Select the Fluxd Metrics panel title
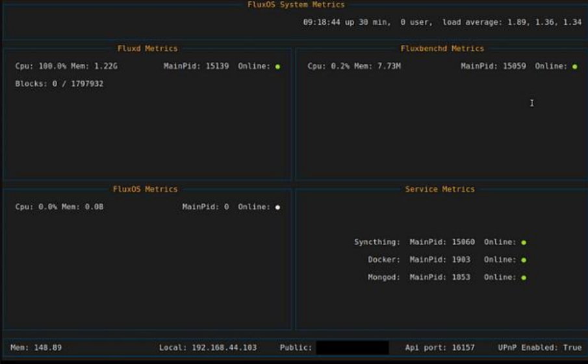 pyautogui.click(x=147, y=49)
